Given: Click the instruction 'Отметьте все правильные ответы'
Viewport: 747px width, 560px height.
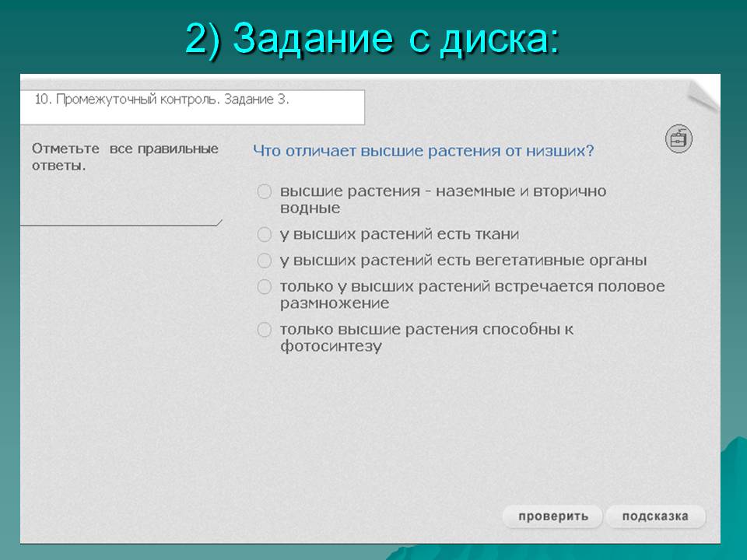Looking at the screenshot, I should tap(124, 157).
